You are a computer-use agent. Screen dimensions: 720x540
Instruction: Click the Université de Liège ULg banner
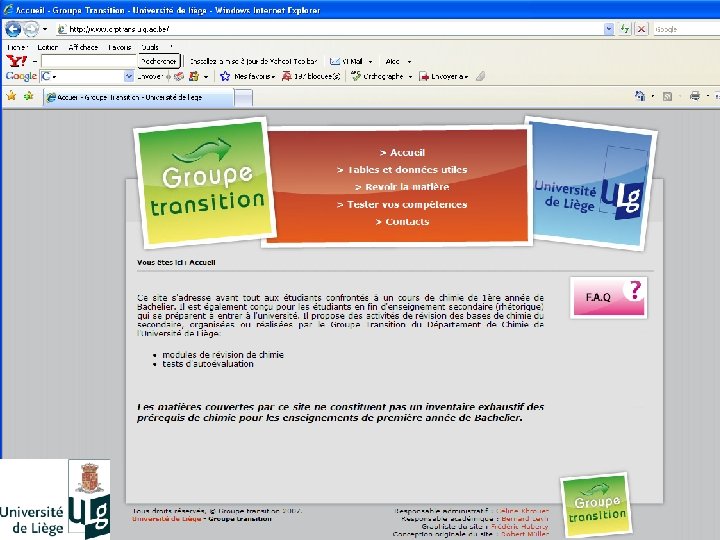[x=591, y=184]
